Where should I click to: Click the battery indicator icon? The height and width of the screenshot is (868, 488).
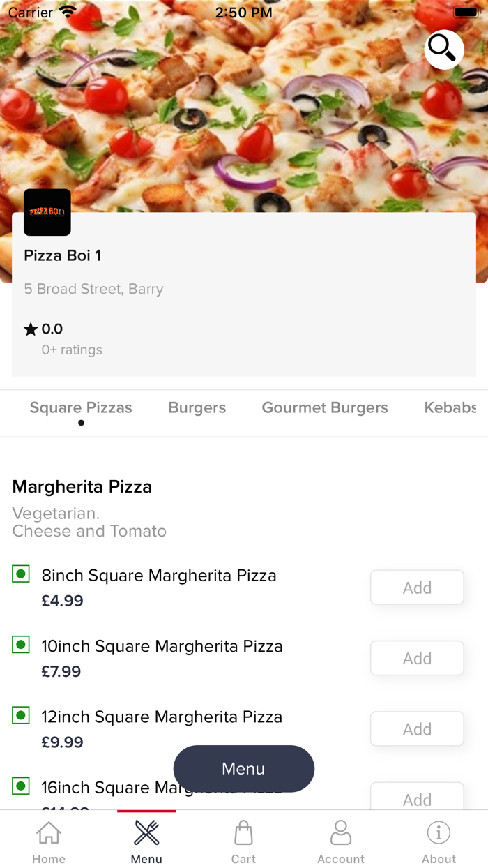[x=466, y=11]
